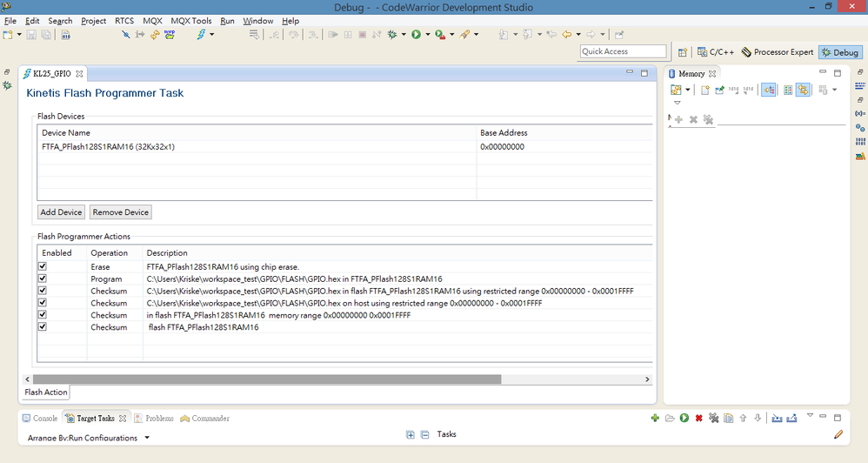The height and width of the screenshot is (463, 868).
Task: Switch to the Commander tab
Action: pos(204,418)
